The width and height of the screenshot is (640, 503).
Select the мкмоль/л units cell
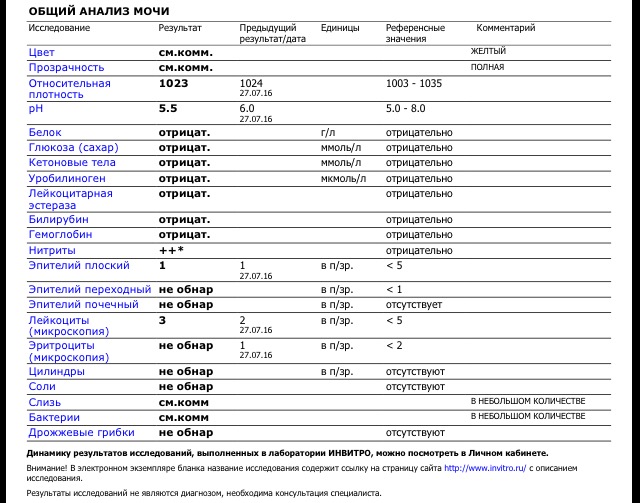click(x=343, y=179)
